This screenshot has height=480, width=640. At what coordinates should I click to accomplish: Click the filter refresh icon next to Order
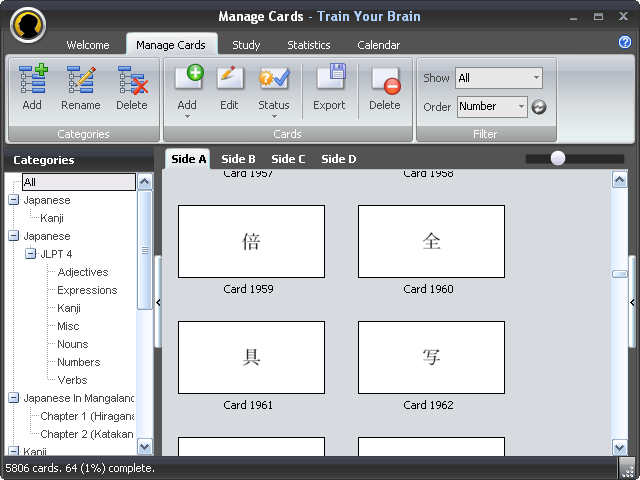[x=539, y=107]
